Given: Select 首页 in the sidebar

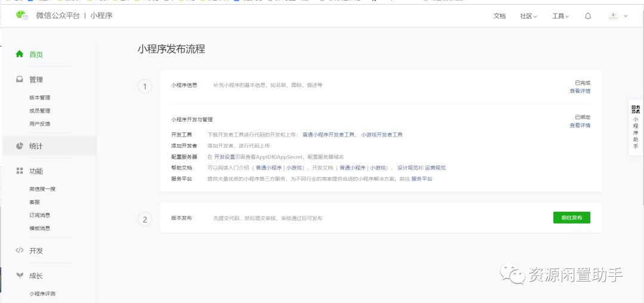Looking at the screenshot, I should pos(36,54).
